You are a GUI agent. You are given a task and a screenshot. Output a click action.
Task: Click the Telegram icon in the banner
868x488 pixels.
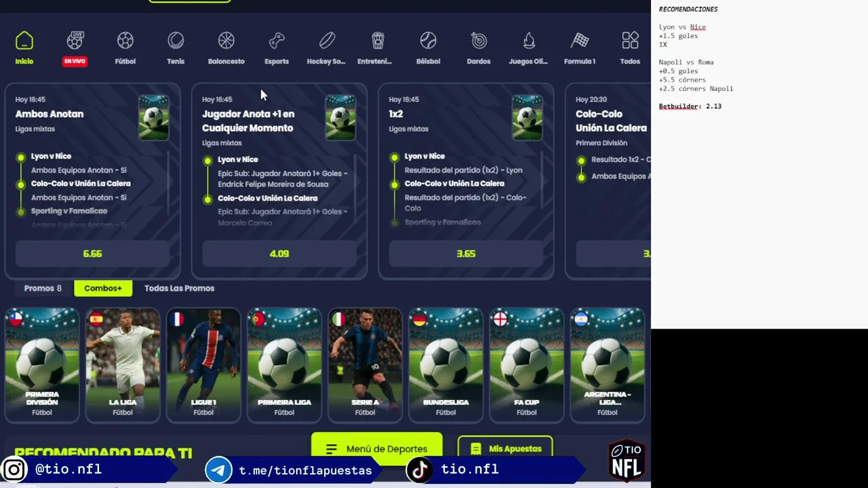(219, 470)
